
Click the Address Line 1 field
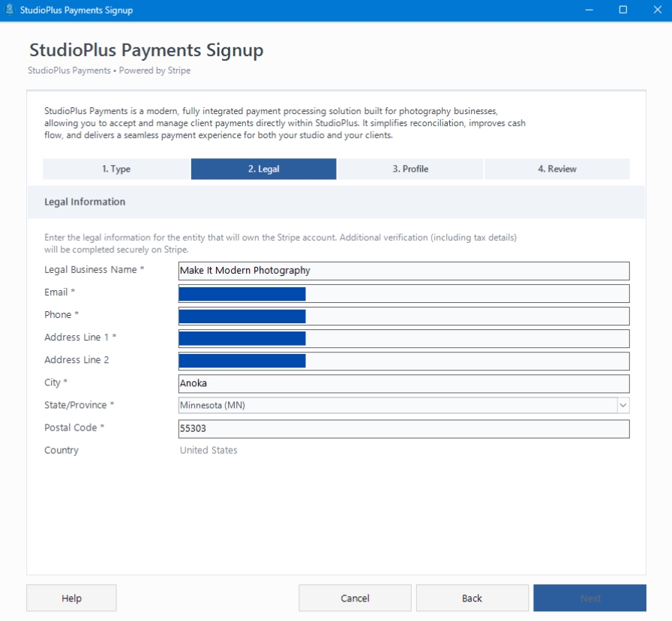(x=465, y=338)
